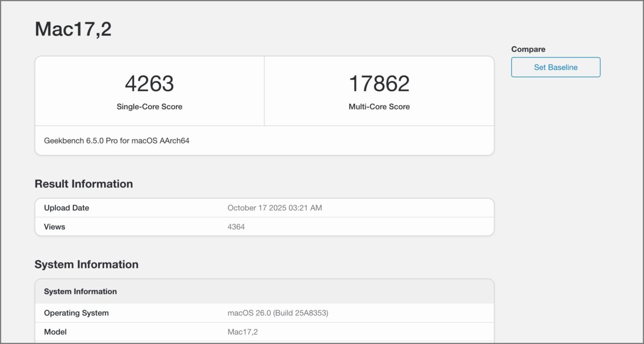This screenshot has height=344, width=644.
Task: Click the Result Information heading
Action: click(84, 184)
